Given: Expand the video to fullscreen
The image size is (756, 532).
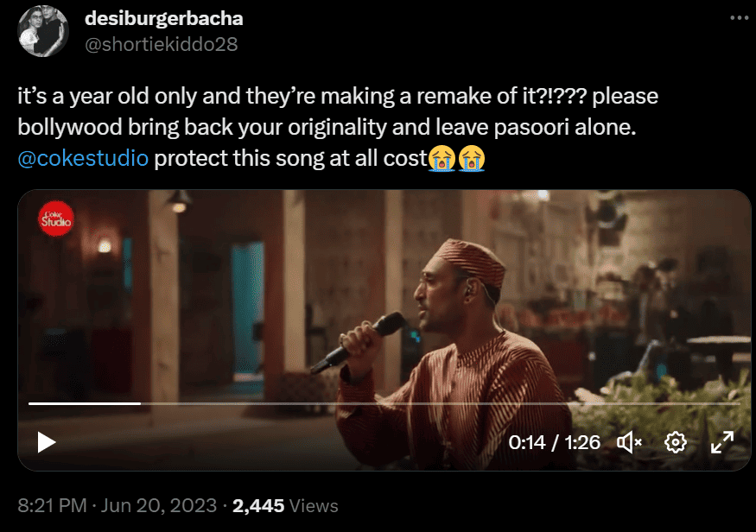Looking at the screenshot, I should tap(721, 443).
